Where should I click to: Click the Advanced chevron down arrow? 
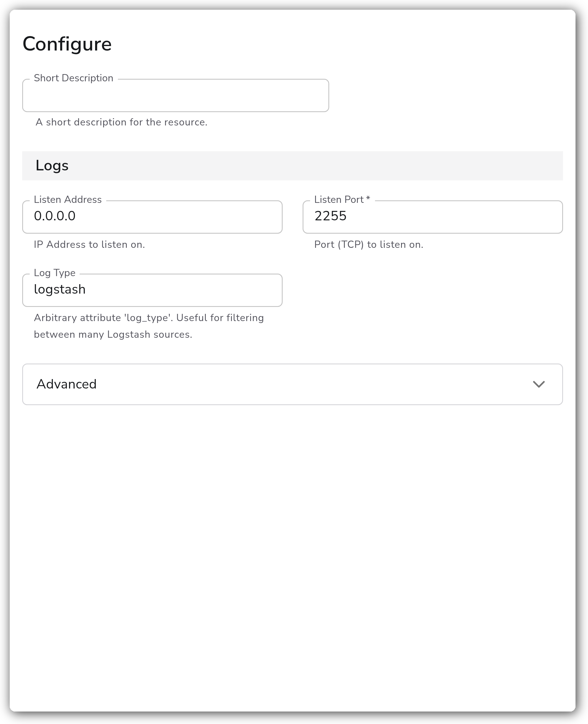click(x=539, y=384)
